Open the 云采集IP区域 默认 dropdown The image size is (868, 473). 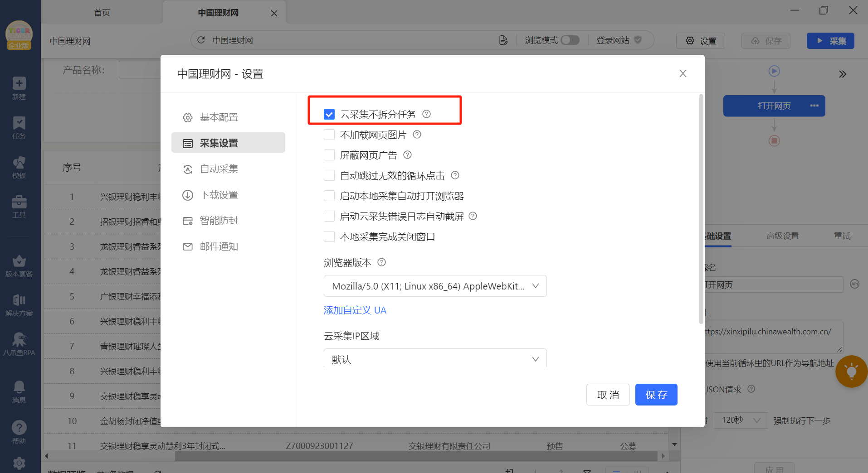tap(435, 358)
